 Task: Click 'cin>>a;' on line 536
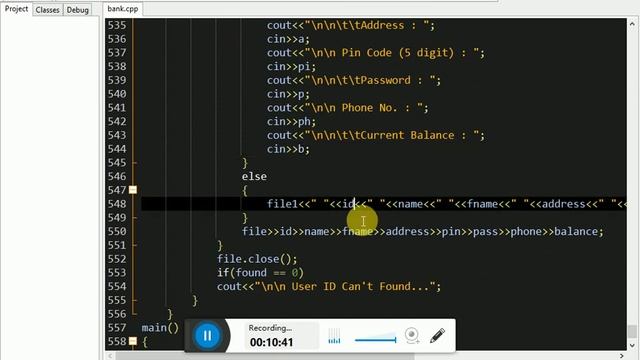point(289,39)
